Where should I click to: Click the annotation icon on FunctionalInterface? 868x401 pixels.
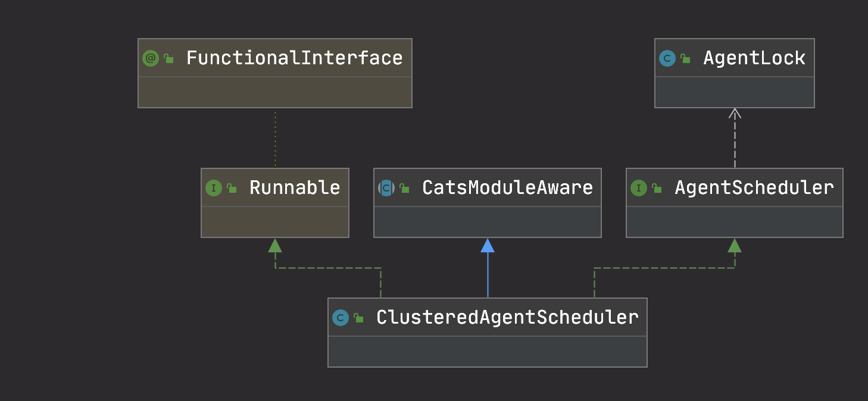151,58
